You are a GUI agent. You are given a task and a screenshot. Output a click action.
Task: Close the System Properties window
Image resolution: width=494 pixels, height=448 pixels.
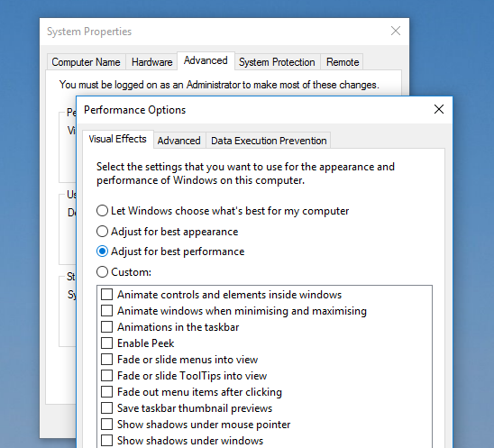click(396, 32)
